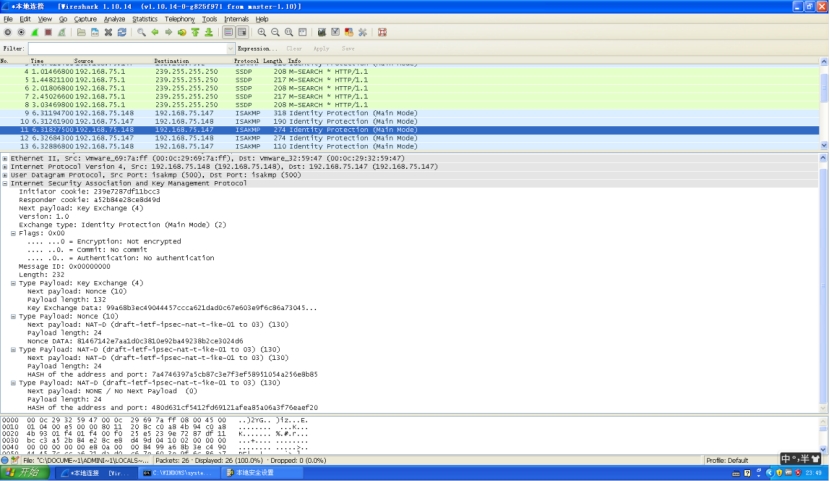Click into the display filter input field
830x481 pixels.
point(125,48)
